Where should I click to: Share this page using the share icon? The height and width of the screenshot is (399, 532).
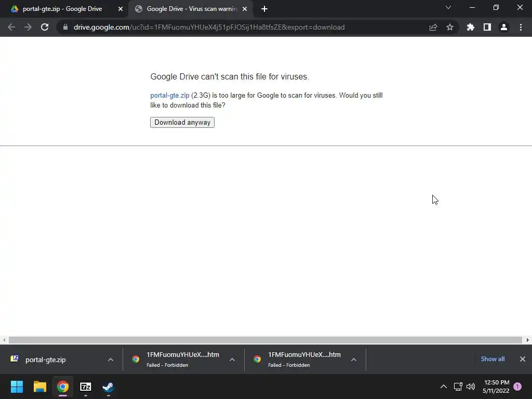click(433, 27)
